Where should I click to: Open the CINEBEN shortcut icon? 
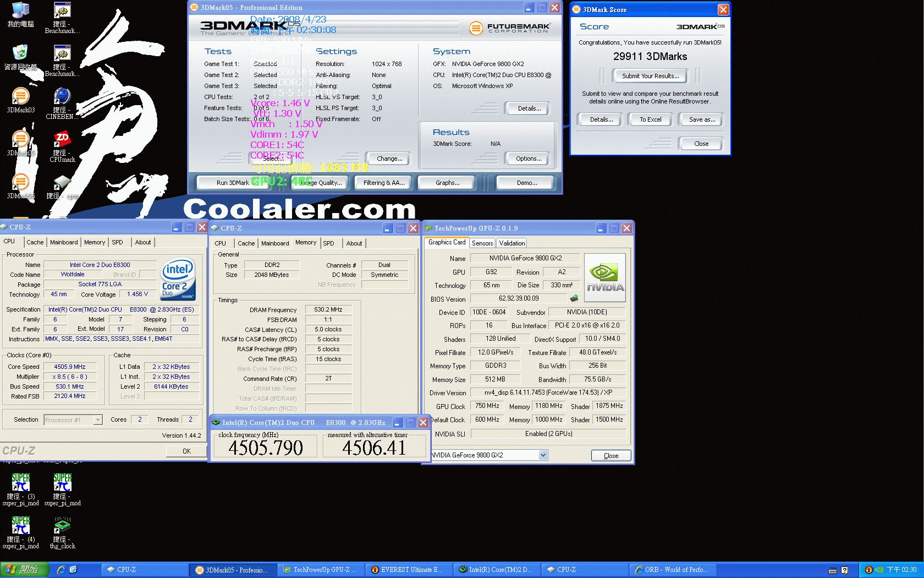62,103
